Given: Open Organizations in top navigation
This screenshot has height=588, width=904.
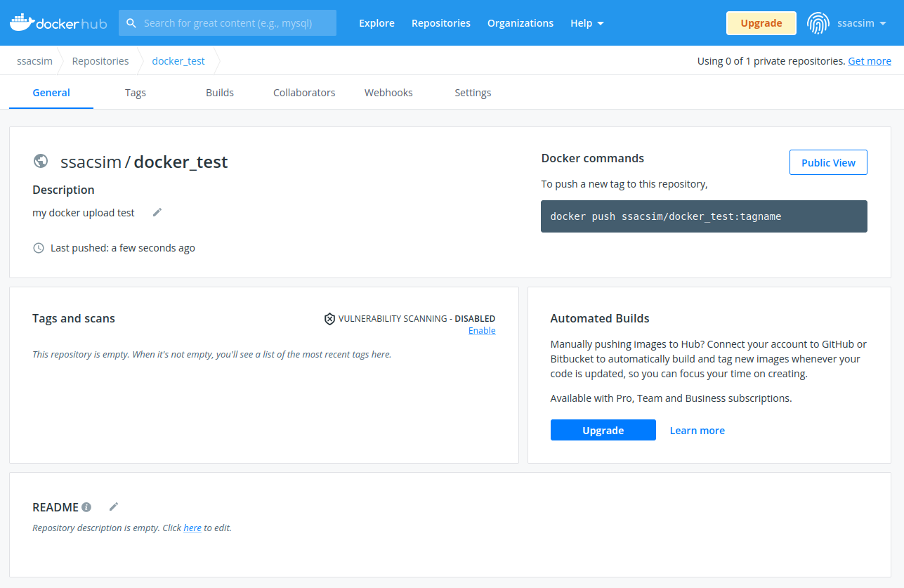Looking at the screenshot, I should (520, 23).
